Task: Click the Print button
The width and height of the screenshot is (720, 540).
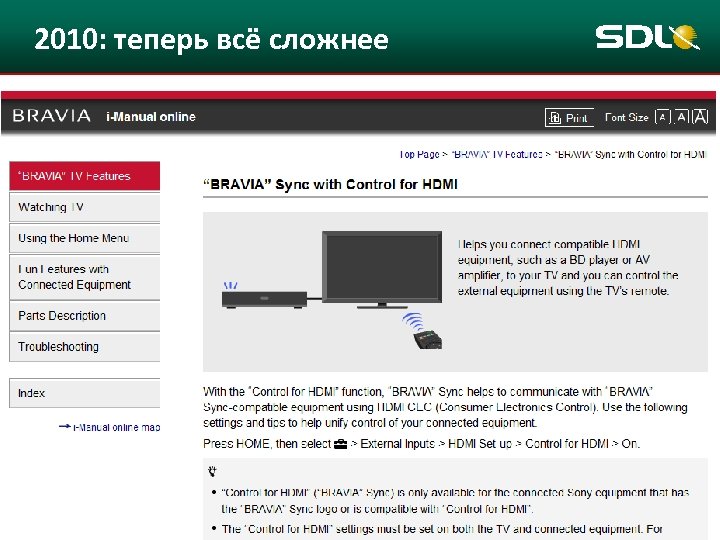Action: pyautogui.click(x=569, y=118)
